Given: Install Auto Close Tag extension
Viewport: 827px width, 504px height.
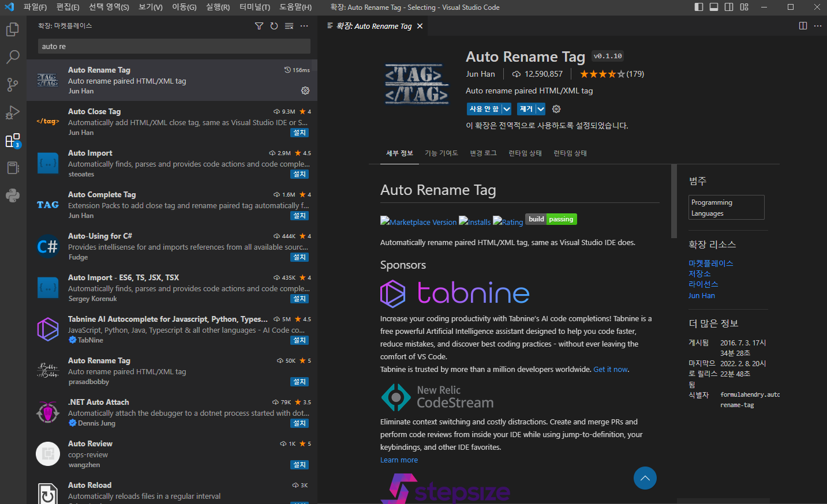Looking at the screenshot, I should (300, 133).
